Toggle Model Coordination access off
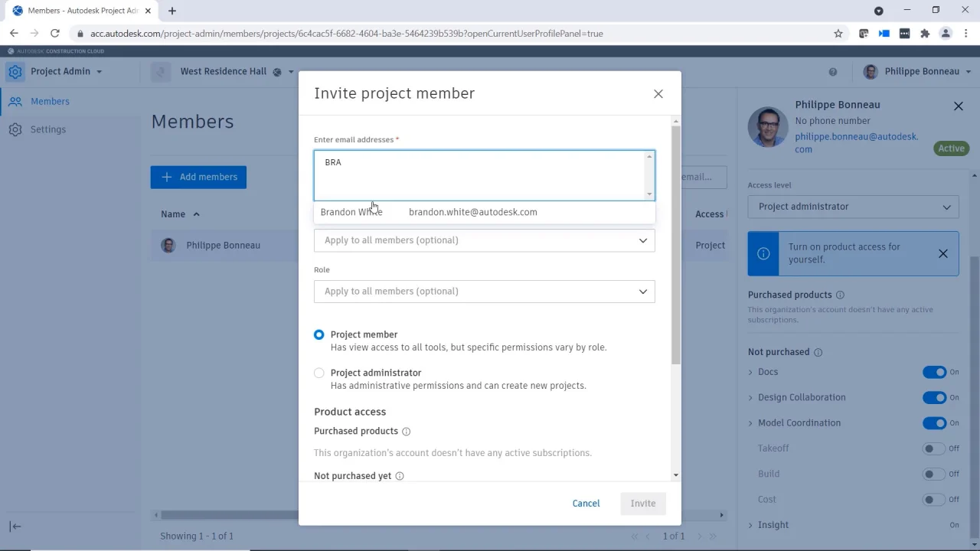The image size is (980, 551). (x=934, y=423)
